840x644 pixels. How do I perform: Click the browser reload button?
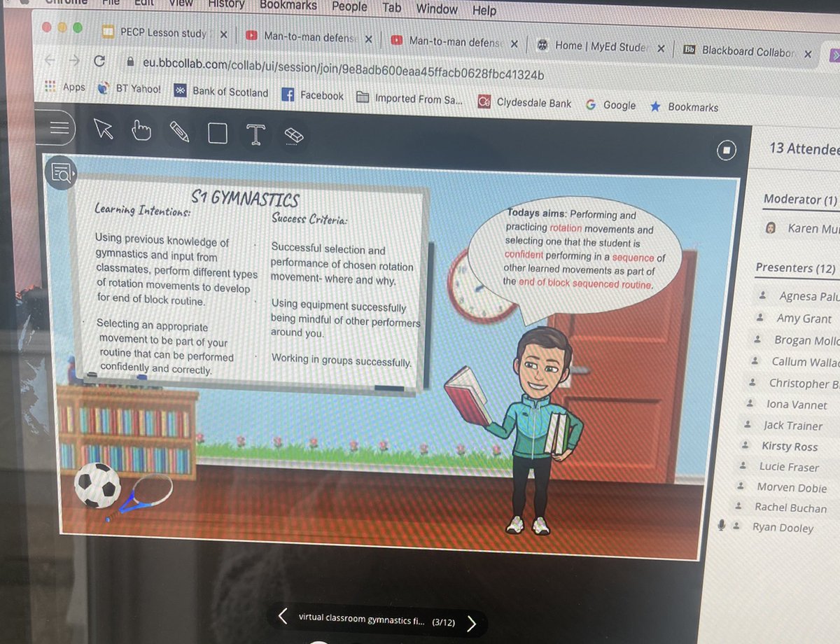[99, 61]
